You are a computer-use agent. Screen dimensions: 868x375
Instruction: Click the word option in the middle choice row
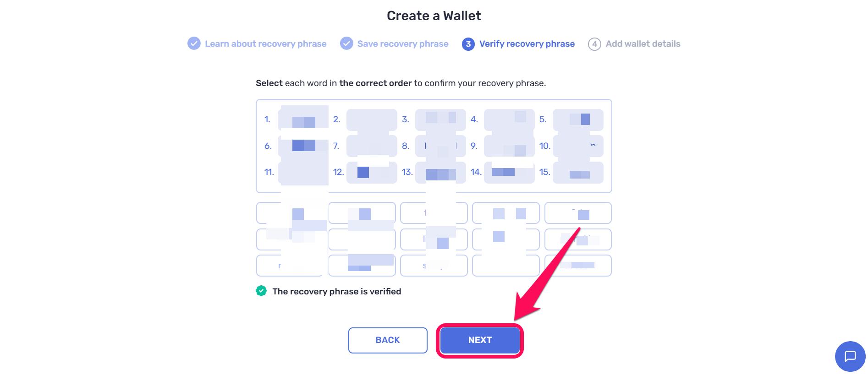coord(434,239)
